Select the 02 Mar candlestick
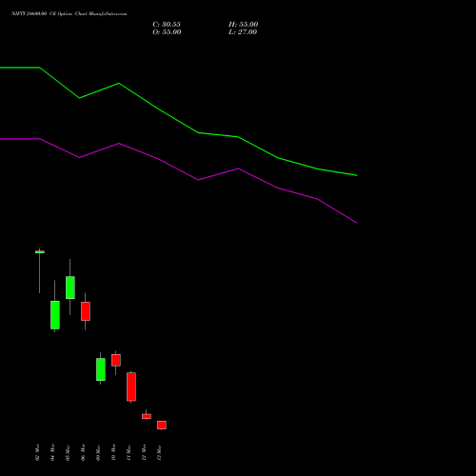The height and width of the screenshot is (476, 476). [x=40, y=252]
